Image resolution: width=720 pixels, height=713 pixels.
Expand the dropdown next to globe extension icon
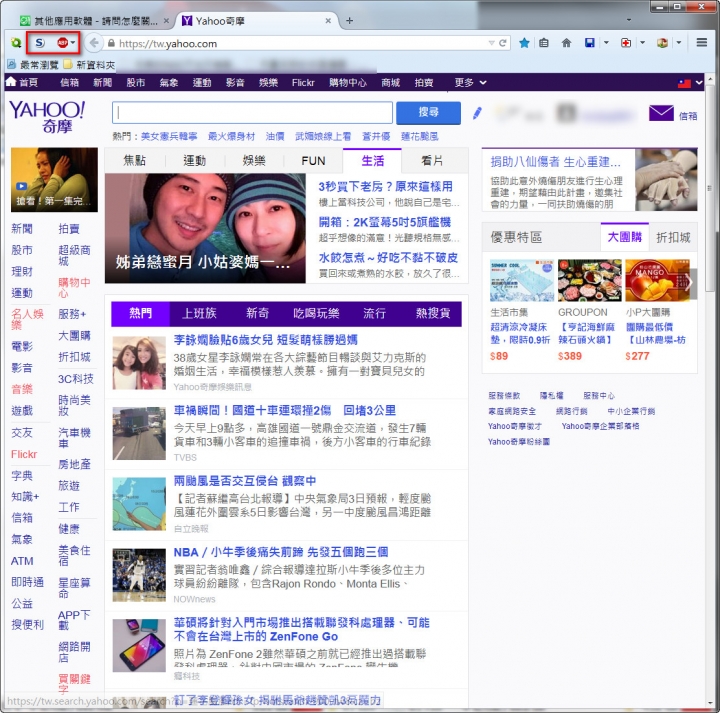(x=679, y=43)
